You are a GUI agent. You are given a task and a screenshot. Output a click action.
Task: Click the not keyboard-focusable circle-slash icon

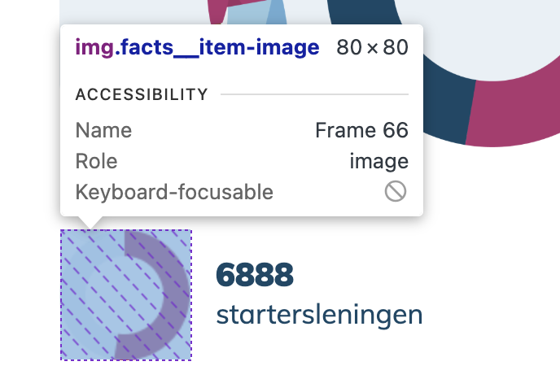396,192
